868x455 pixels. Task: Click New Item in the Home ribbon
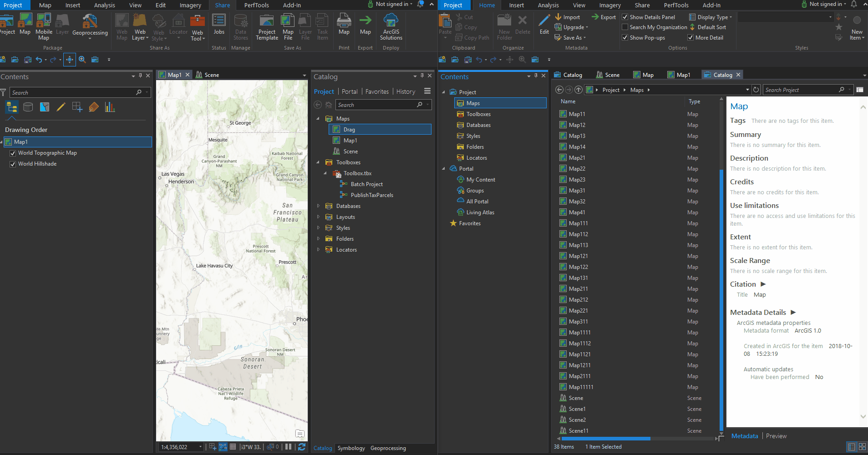pos(857,28)
